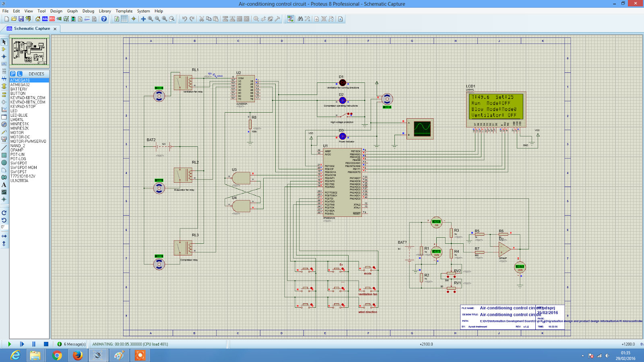Click the Zoom In toolbar icon

pyautogui.click(x=150, y=19)
